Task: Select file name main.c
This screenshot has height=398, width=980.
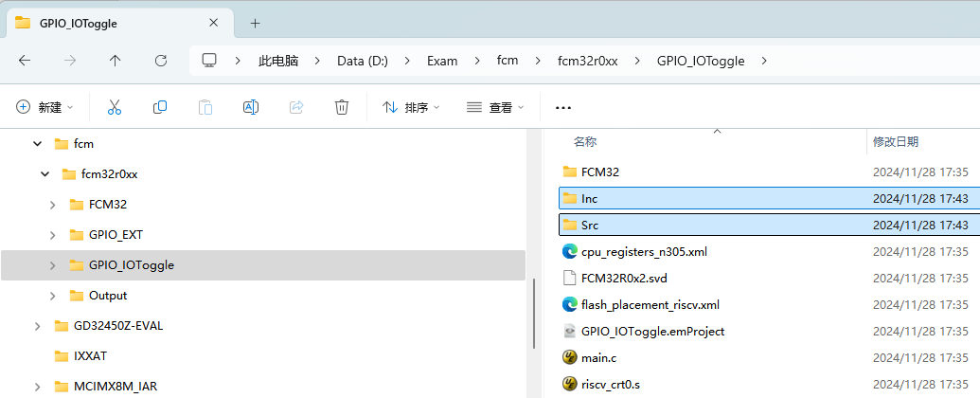Action: pyautogui.click(x=598, y=358)
